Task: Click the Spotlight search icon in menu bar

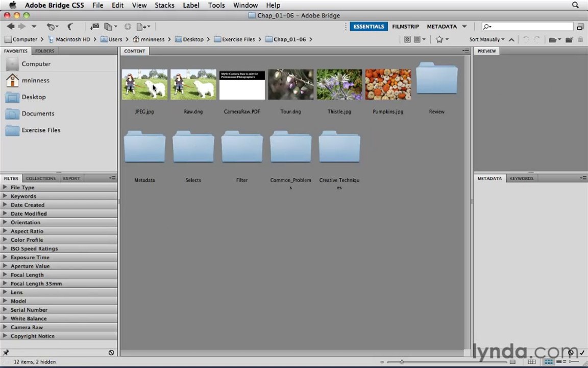Action: pos(575,5)
